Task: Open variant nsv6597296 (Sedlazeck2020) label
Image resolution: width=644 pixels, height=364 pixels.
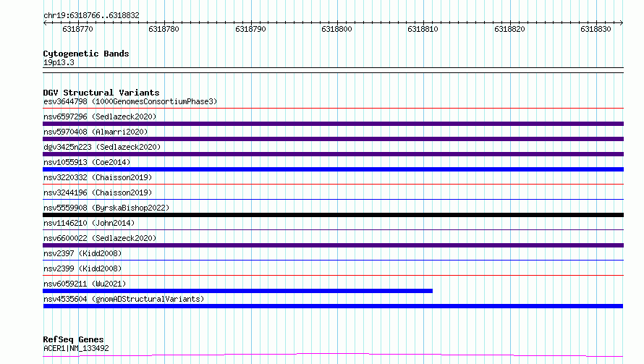Action: (100, 117)
